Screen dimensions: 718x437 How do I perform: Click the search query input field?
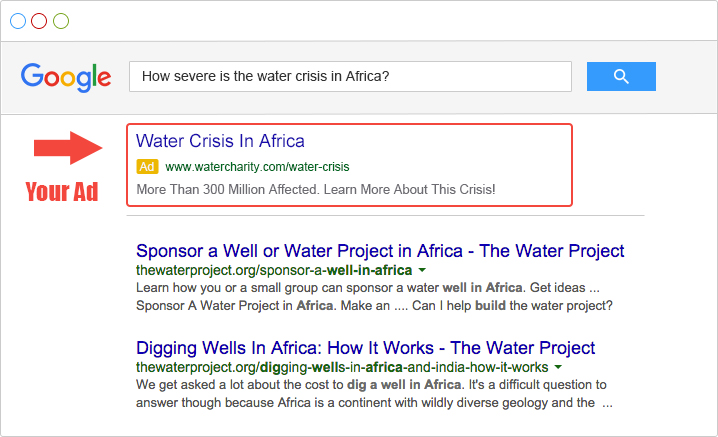(350, 76)
